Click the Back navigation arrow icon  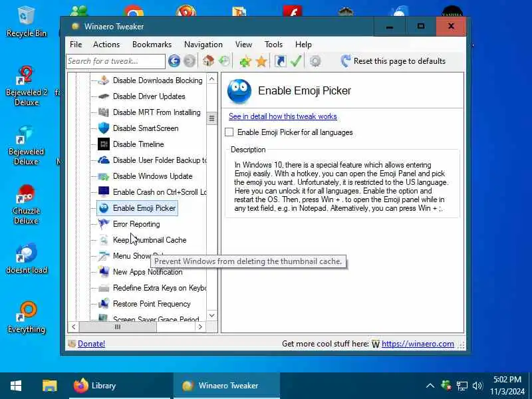tap(174, 61)
